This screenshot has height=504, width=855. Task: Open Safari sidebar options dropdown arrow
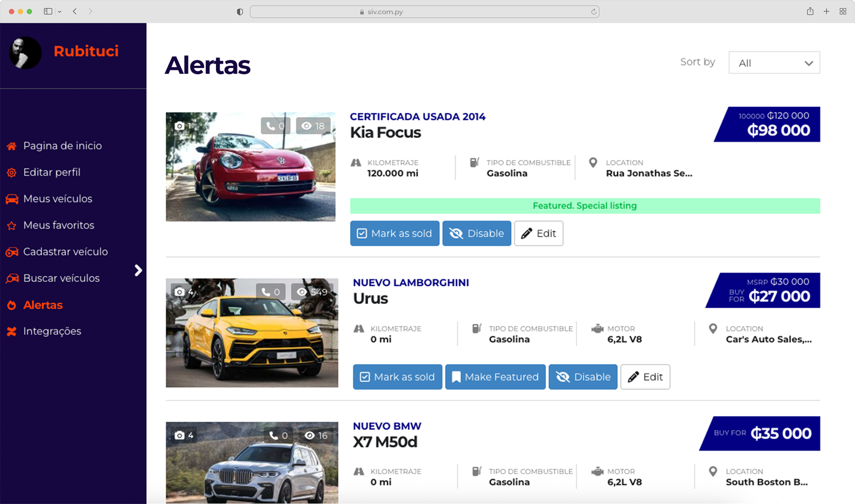(60, 12)
